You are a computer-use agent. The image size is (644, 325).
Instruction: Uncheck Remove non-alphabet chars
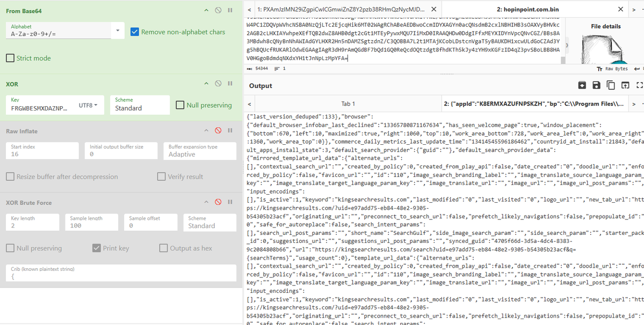click(x=134, y=32)
